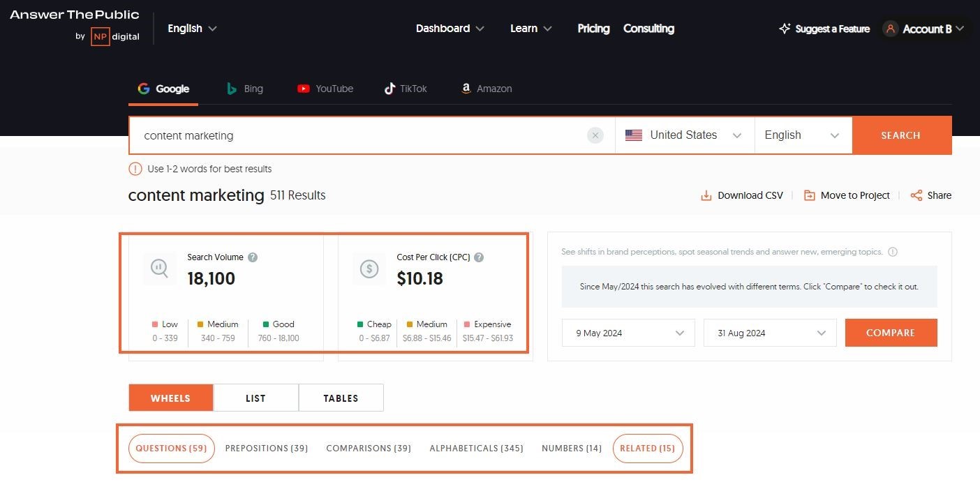Click the green Cheap CPC legend swatch
The width and height of the screenshot is (980, 482).
pos(360,324)
